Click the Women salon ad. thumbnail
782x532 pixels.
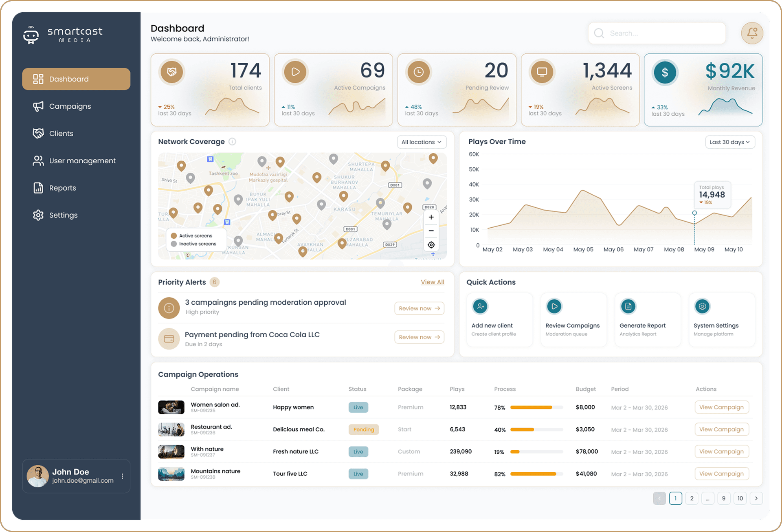171,407
